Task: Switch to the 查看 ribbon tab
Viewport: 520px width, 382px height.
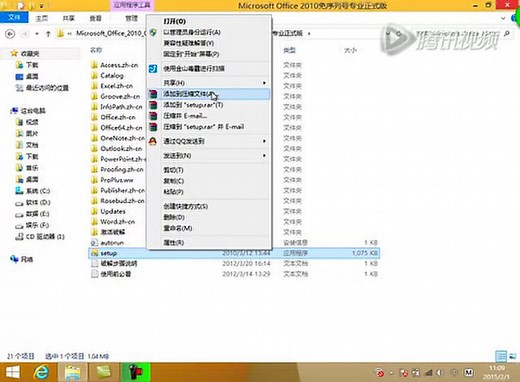Action: 95,18
